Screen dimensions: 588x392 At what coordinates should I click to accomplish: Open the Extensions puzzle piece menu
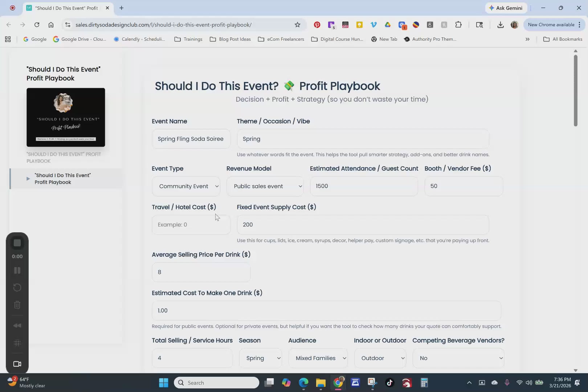pyautogui.click(x=458, y=25)
